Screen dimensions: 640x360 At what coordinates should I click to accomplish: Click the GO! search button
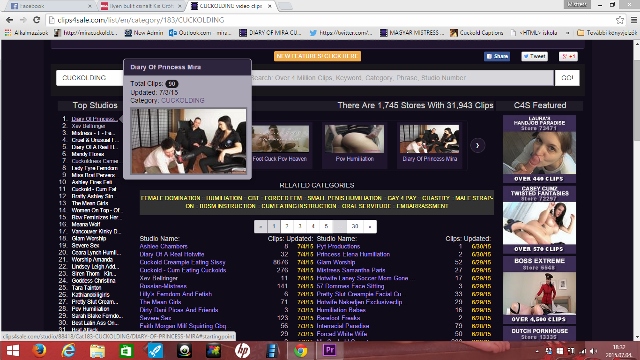click(567, 78)
